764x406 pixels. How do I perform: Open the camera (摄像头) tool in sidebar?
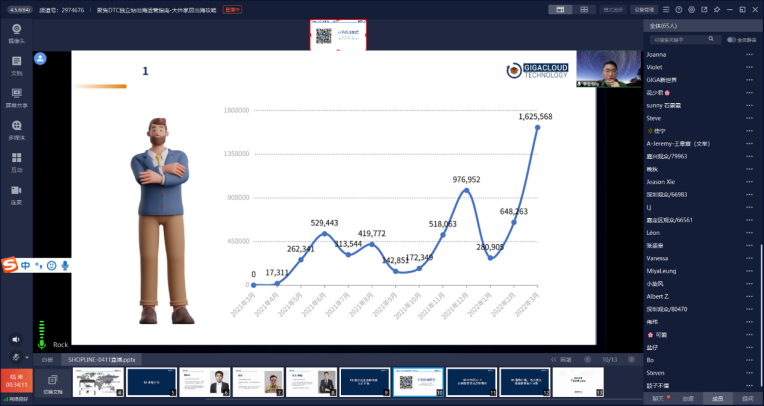click(x=17, y=34)
